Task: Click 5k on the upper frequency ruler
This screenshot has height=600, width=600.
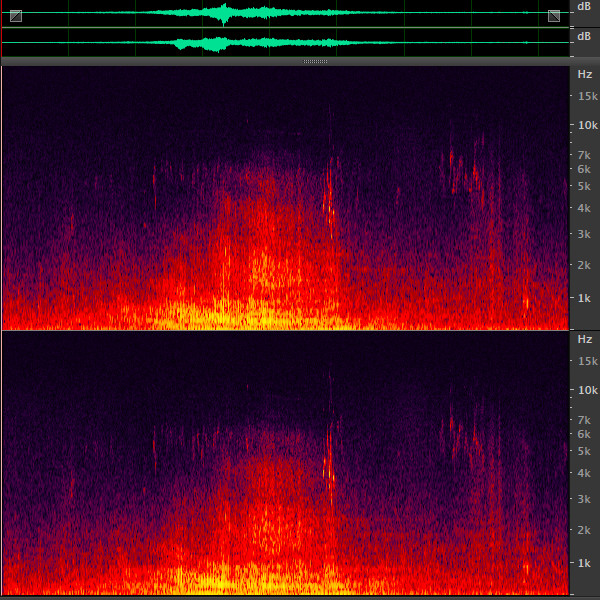Action: 586,186
